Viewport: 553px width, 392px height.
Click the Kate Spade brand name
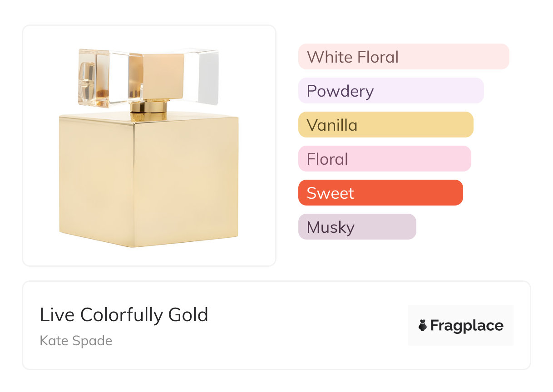(76, 341)
